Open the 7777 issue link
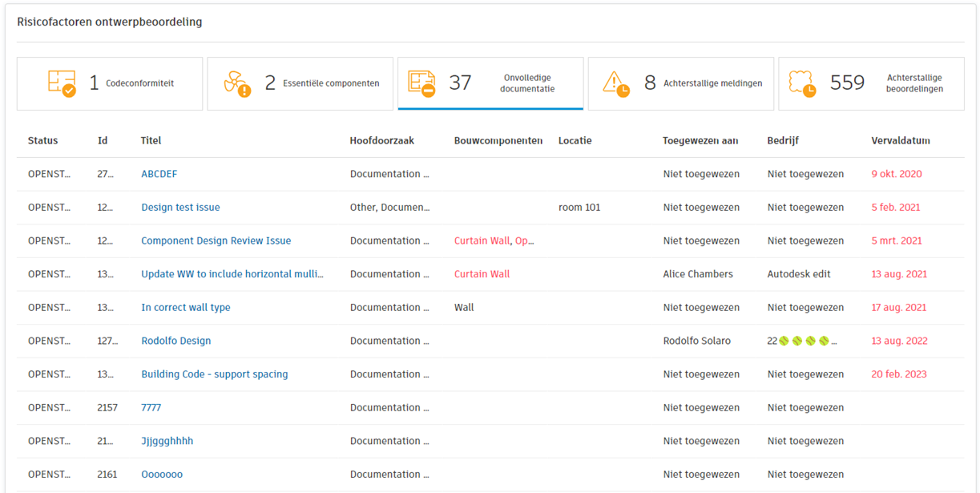This screenshot has height=493, width=980. tap(151, 408)
